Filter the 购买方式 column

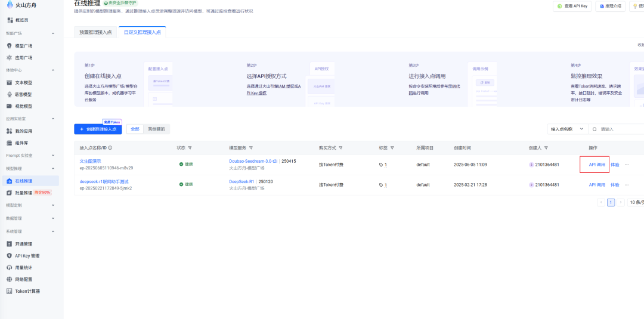[340, 148]
